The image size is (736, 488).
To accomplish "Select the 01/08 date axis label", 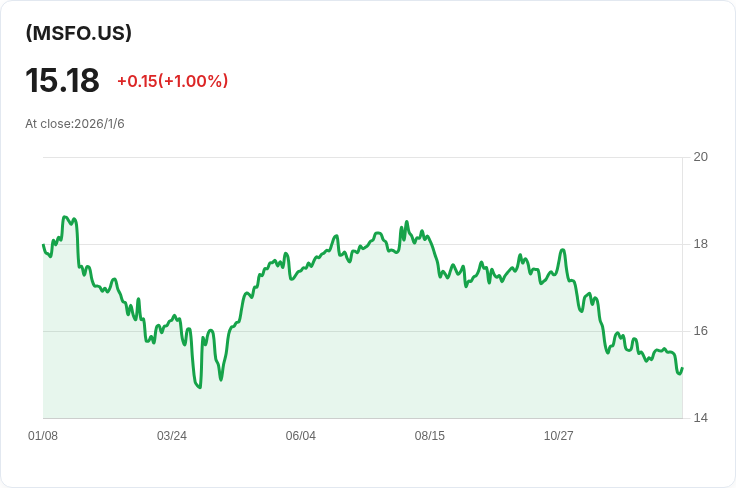I will (43, 436).
